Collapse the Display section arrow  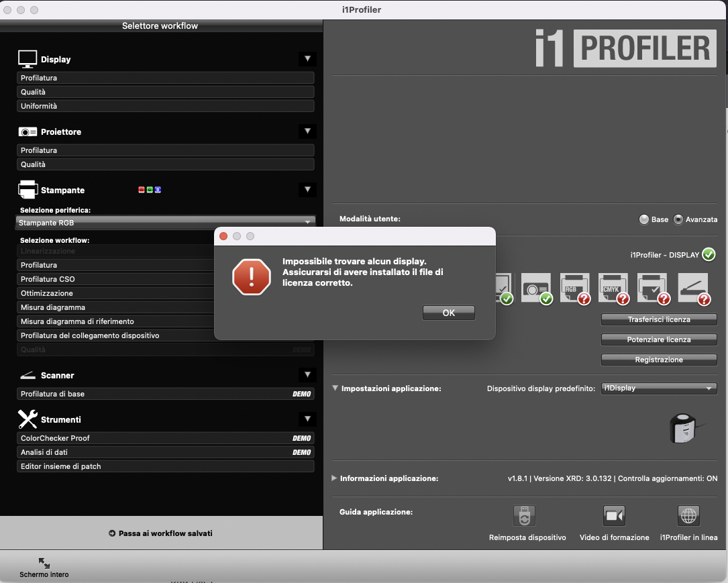coord(307,58)
